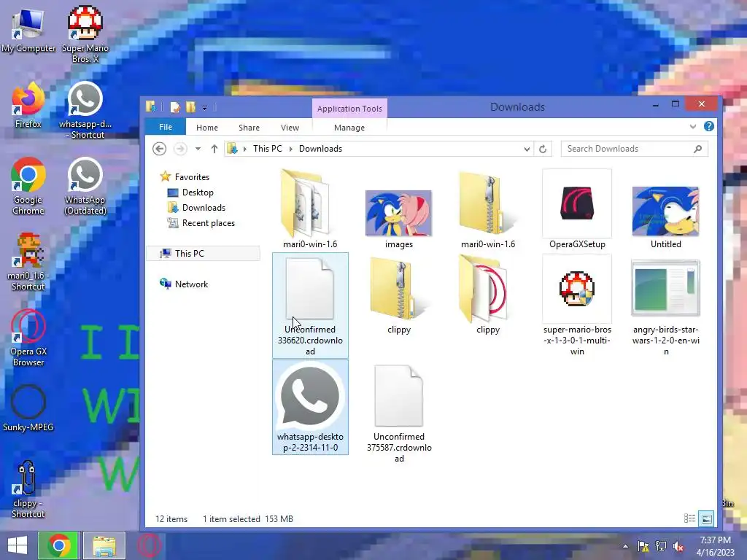Open Chrome from the taskbar
Image resolution: width=747 pixels, height=560 pixels.
58,545
